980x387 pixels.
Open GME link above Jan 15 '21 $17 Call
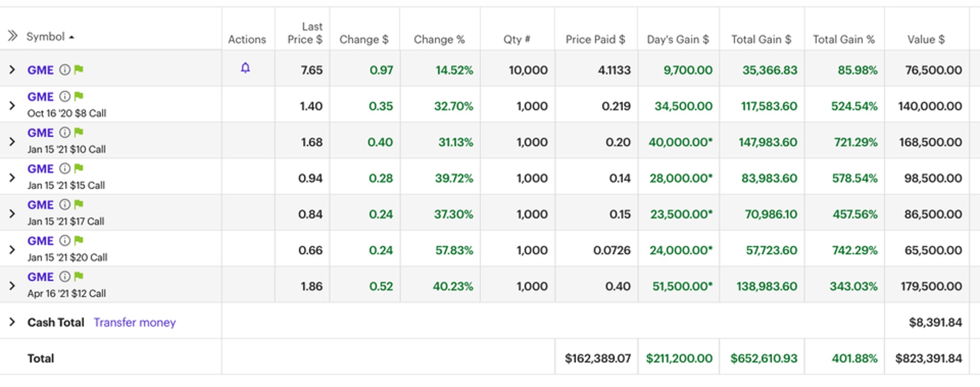tap(40, 205)
